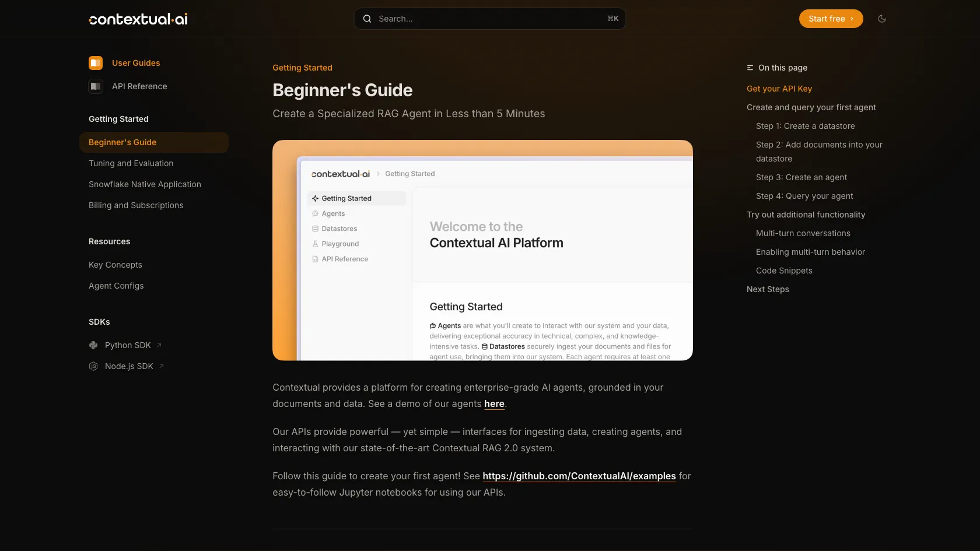Click the Node.js SDK icon

click(93, 366)
